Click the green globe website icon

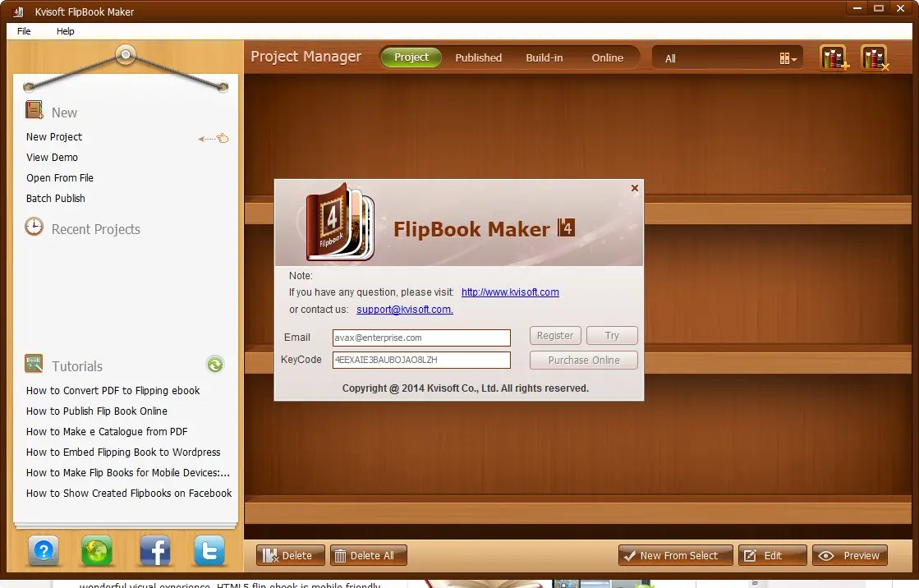(97, 551)
